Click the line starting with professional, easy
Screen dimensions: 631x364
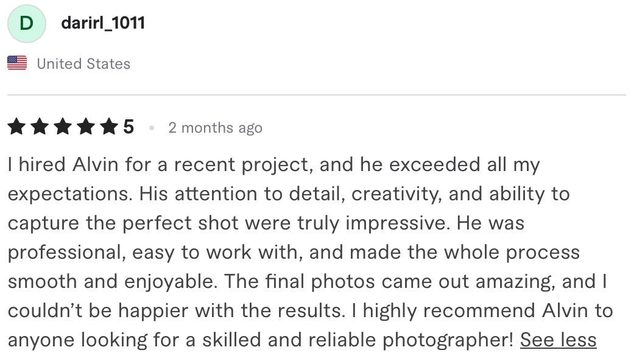pyautogui.click(x=294, y=253)
